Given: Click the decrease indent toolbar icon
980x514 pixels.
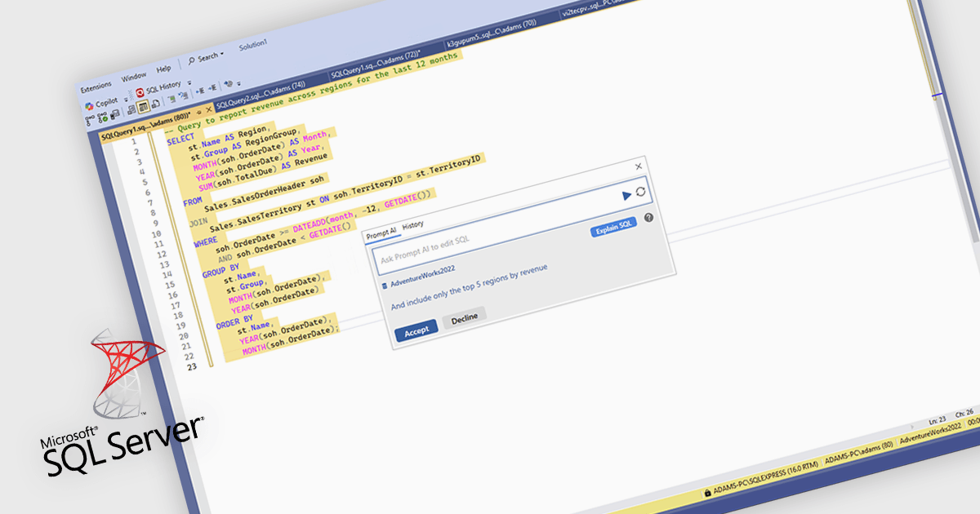Looking at the screenshot, I should point(199,89).
